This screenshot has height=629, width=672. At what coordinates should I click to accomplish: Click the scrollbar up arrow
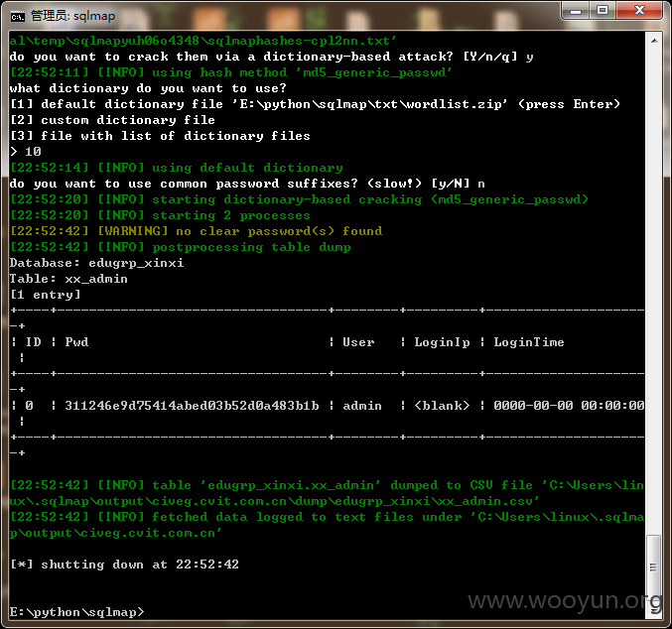click(x=654, y=41)
